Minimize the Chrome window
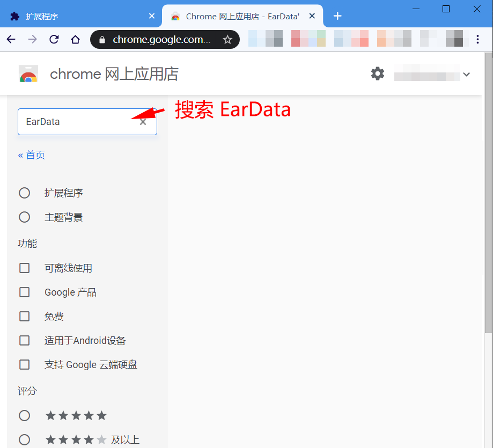This screenshot has height=448, width=493. tap(416, 9)
